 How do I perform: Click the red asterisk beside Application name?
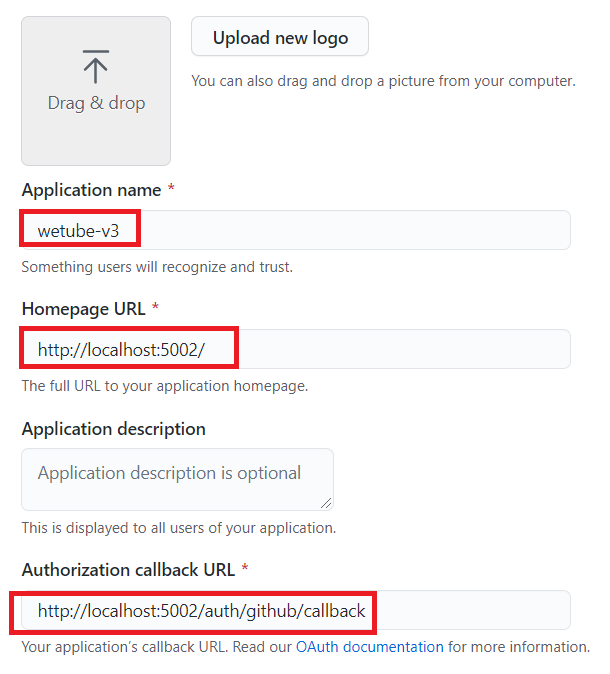coord(171,187)
